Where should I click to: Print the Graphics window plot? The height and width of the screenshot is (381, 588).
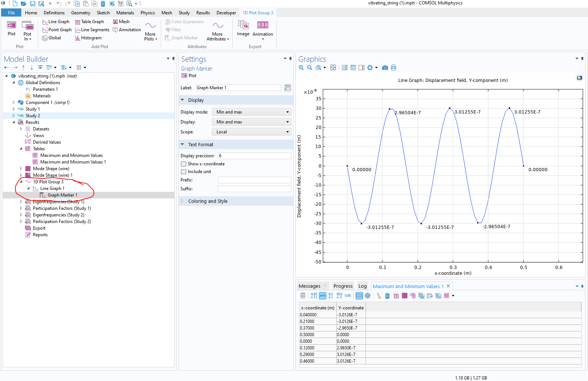coord(393,68)
